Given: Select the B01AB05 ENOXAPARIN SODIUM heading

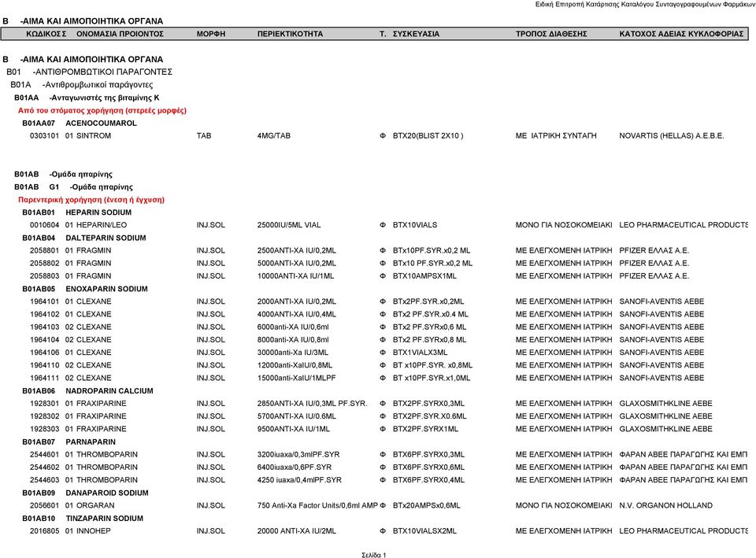Looking at the screenshot, I should point(85,289).
